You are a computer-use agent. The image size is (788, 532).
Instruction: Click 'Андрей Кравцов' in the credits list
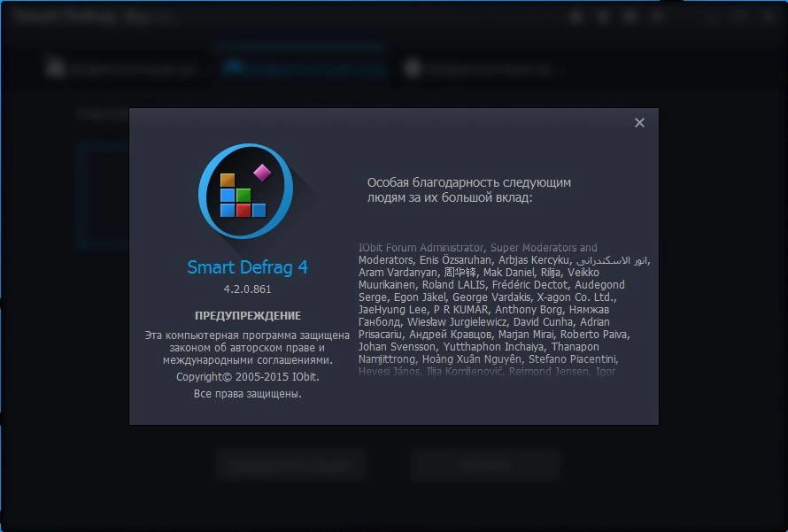pos(450,335)
